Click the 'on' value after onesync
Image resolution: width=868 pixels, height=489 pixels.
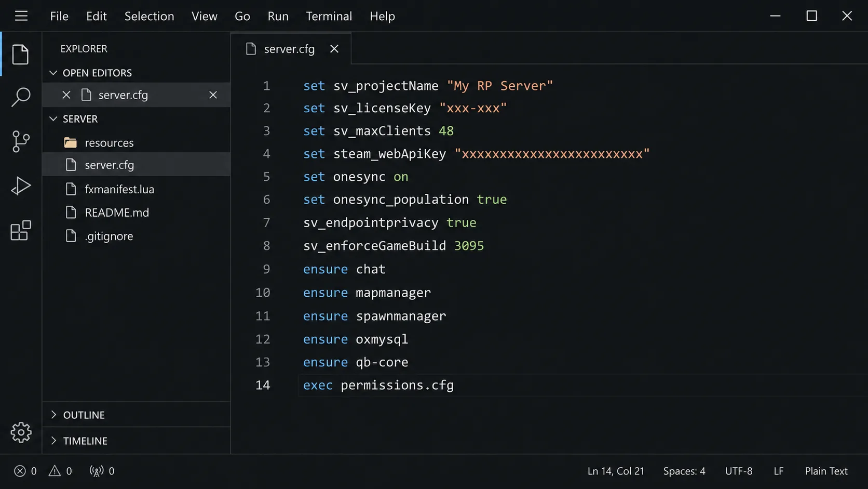tap(401, 177)
